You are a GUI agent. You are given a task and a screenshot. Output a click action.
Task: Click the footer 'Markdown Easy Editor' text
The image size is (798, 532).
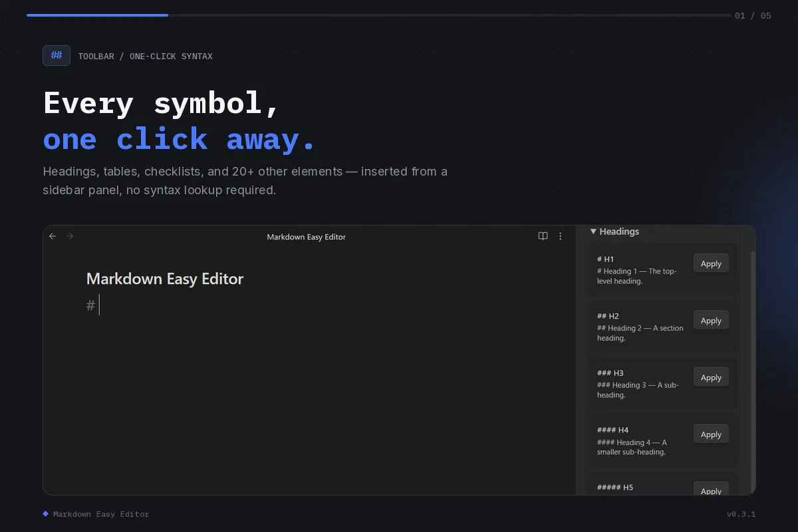click(101, 514)
